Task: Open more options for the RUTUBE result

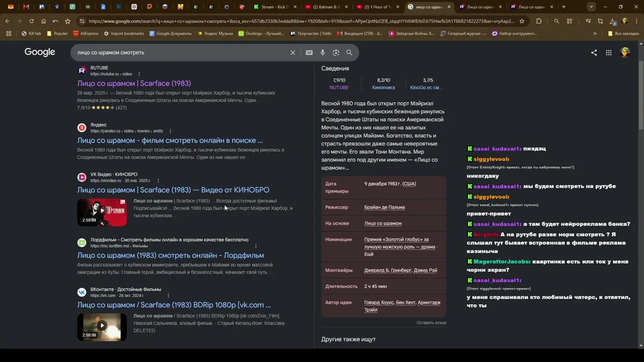Action: point(139,74)
